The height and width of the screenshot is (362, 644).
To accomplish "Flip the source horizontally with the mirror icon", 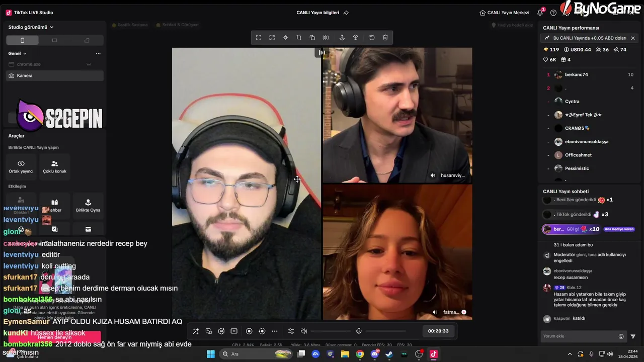I will (326, 38).
